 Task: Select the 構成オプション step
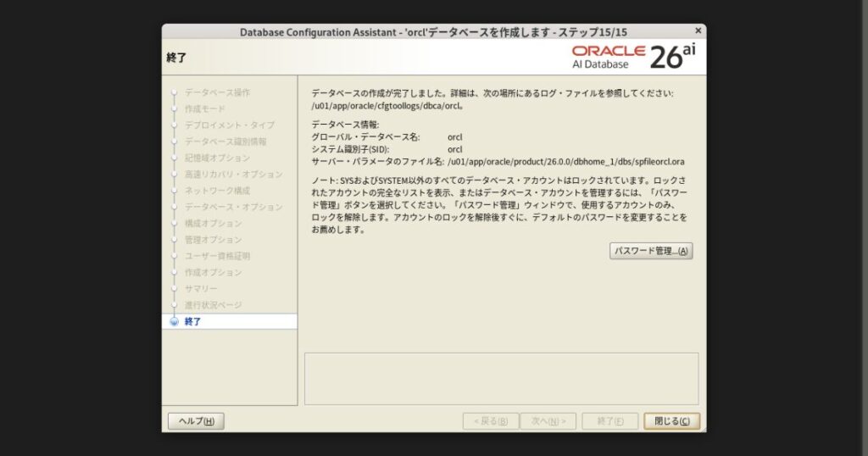tap(213, 223)
